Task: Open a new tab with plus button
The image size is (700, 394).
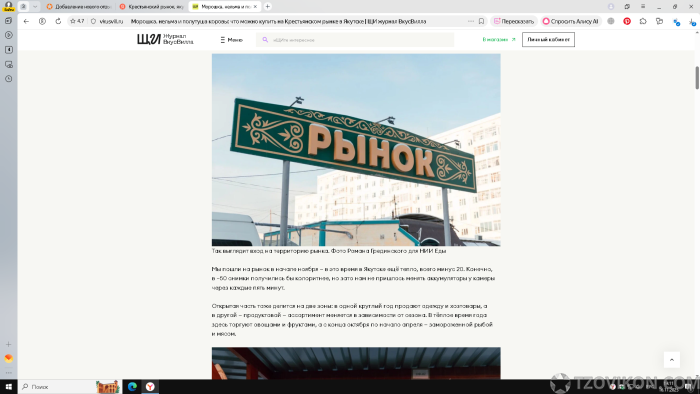Action: [x=267, y=7]
